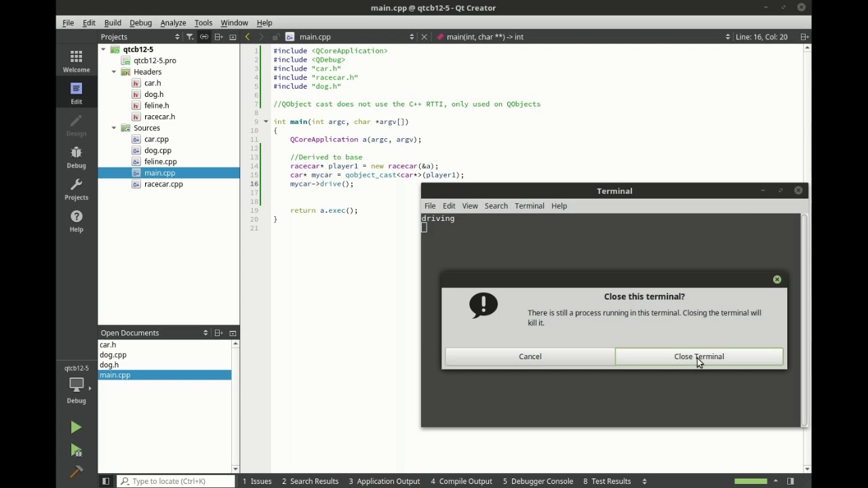The image size is (868, 488).
Task: Collapse the qtcb12-5 project node
Action: [x=104, y=49]
